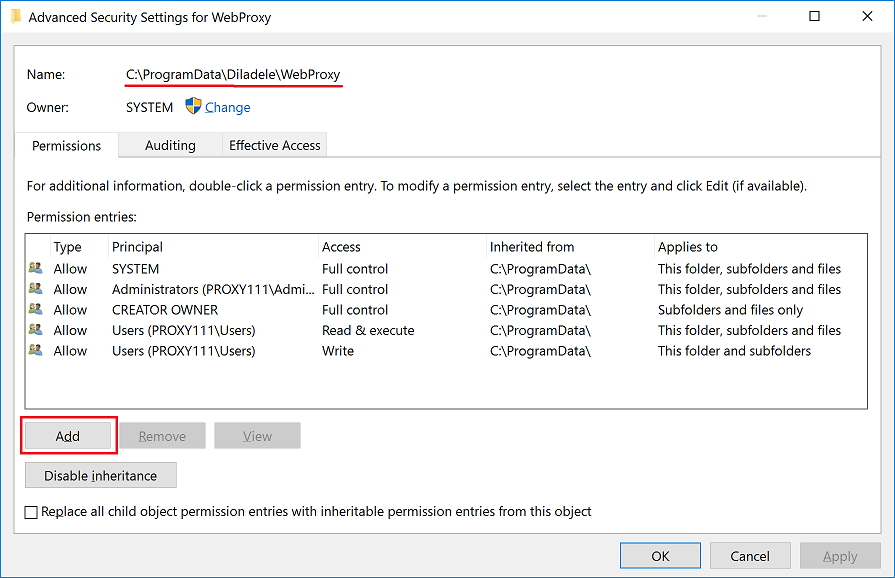
Task: Sort by the Type column header
Action: pos(67,247)
